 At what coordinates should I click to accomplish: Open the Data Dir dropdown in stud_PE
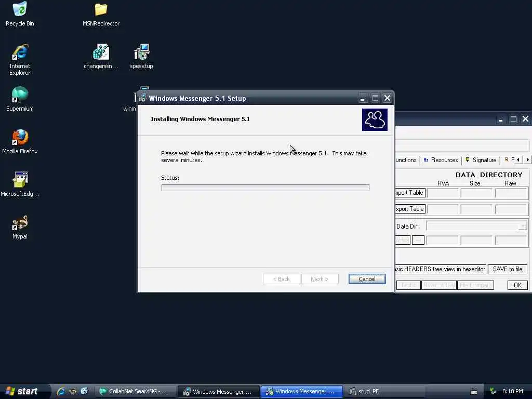[x=523, y=227]
